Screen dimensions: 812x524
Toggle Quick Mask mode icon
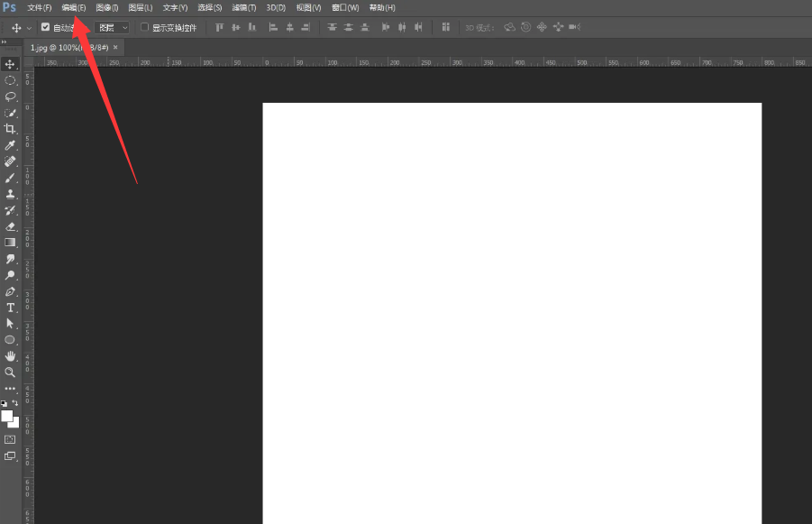(11, 439)
